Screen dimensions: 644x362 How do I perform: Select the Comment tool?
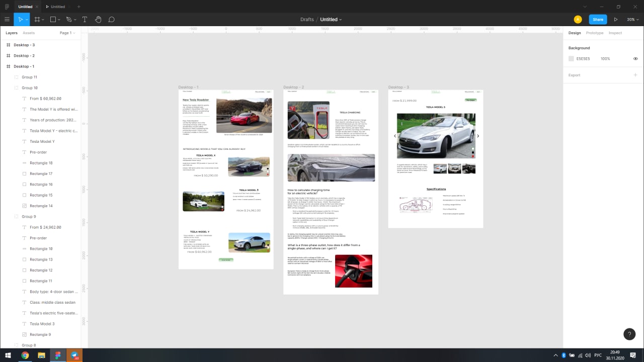point(112,20)
